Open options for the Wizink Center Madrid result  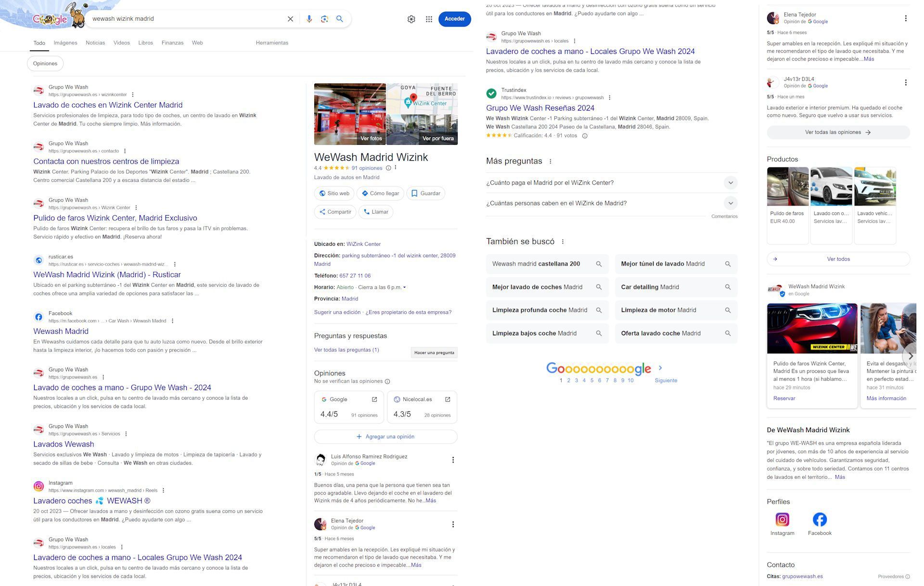click(x=133, y=95)
